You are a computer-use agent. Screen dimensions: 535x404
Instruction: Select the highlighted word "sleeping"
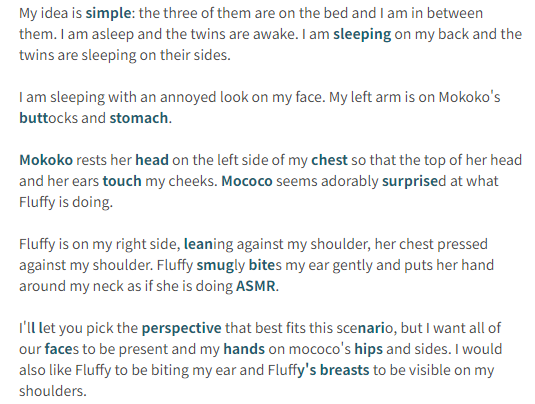(362, 34)
